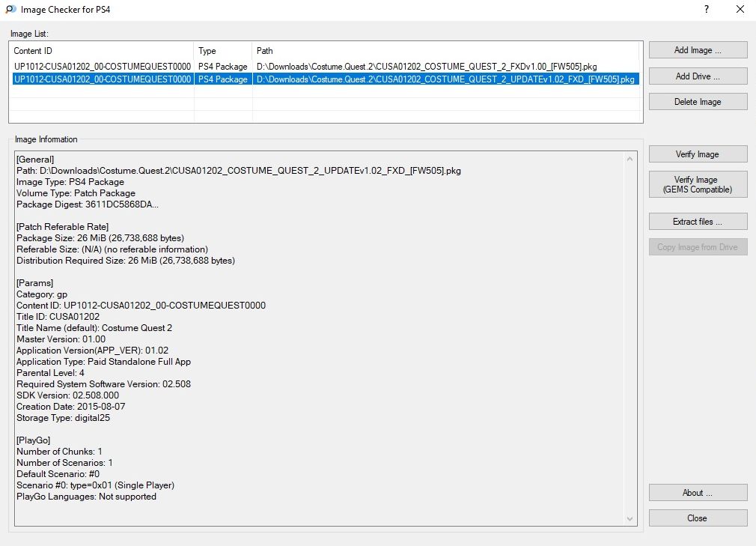Click the 'SDK Version: 02.508.000' line
This screenshot has width=756, height=546.
(67, 395)
